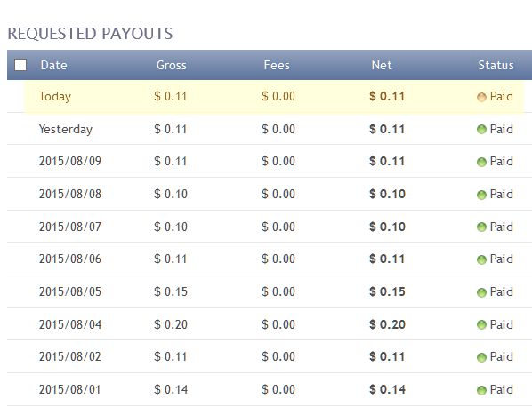
Task: Click the Status column header
Action: pyautogui.click(x=496, y=65)
